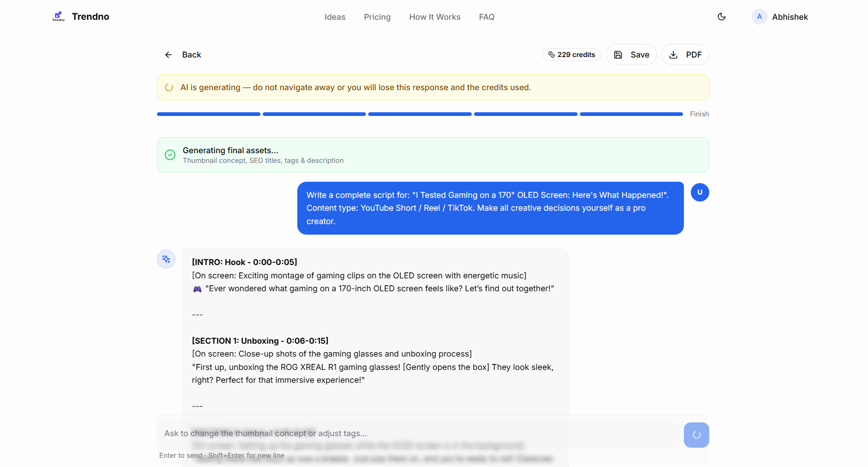Open the Abhishek account name
Image resolution: width=868 pixels, height=467 pixels.
pos(790,17)
